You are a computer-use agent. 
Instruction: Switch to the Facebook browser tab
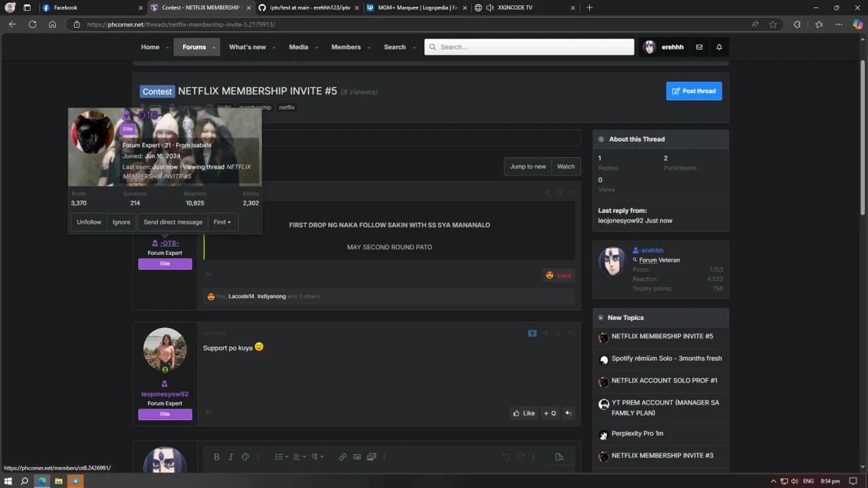(92, 7)
